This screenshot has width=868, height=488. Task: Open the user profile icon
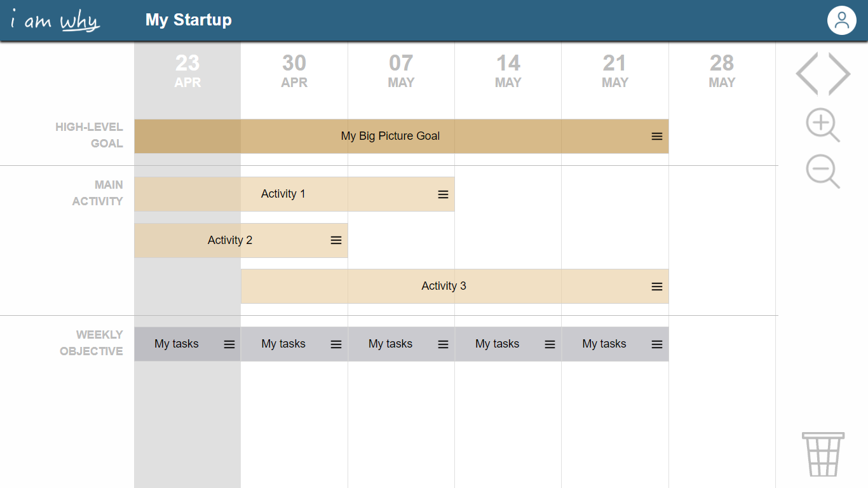[x=841, y=20]
